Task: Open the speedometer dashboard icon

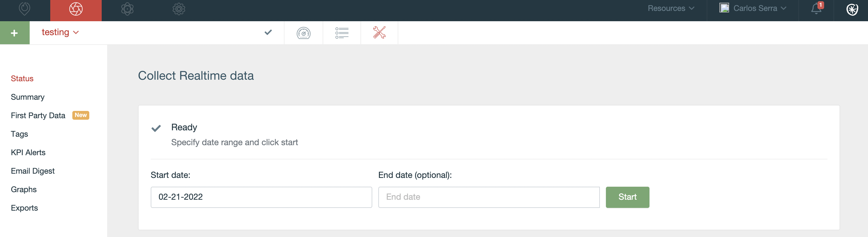Action: 304,33
